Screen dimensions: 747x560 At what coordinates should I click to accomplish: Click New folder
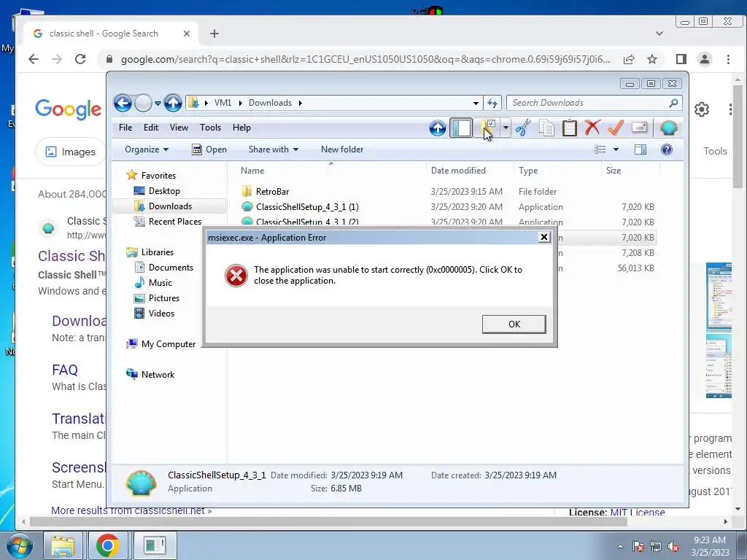pyautogui.click(x=342, y=149)
